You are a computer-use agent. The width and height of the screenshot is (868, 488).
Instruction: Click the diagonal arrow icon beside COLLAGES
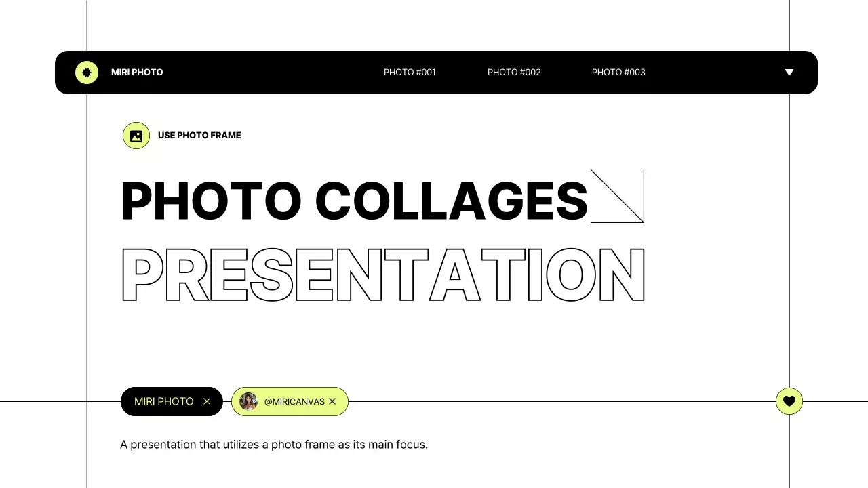tap(617, 196)
